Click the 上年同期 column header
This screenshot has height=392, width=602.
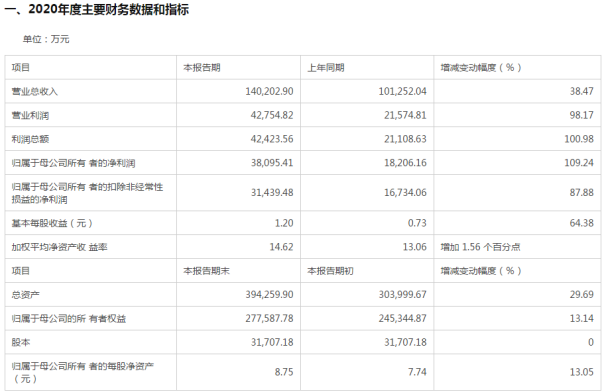click(326, 68)
